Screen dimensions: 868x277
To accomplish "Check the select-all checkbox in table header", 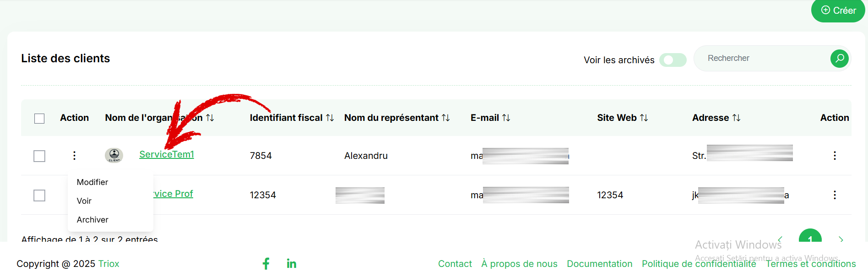I will [x=39, y=119].
